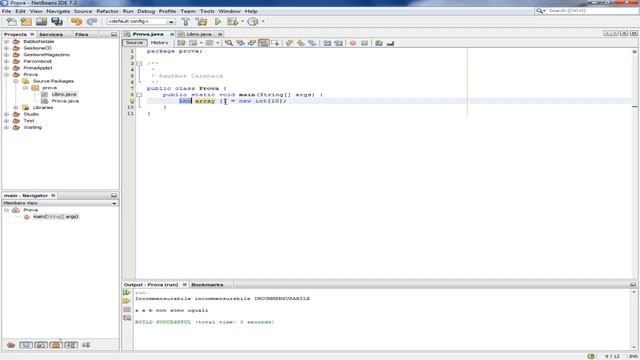The width and height of the screenshot is (640, 360).
Task: Click the lightbulb hint on line 9
Action: click(132, 101)
